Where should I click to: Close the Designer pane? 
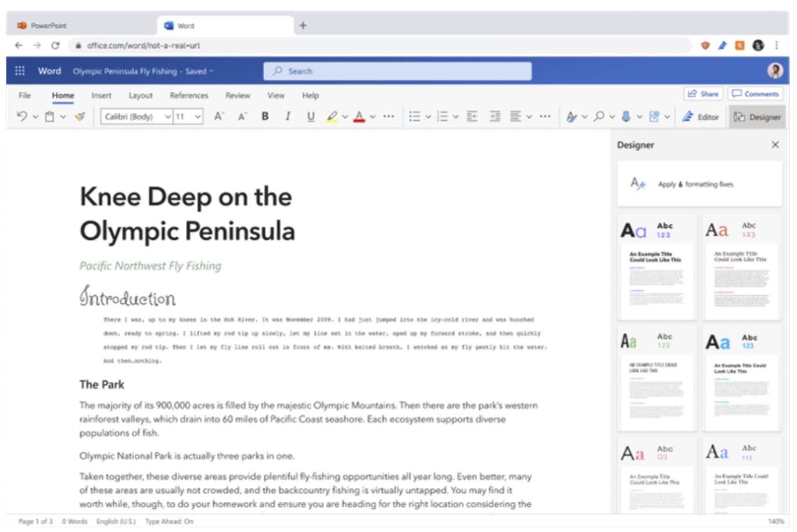775,145
